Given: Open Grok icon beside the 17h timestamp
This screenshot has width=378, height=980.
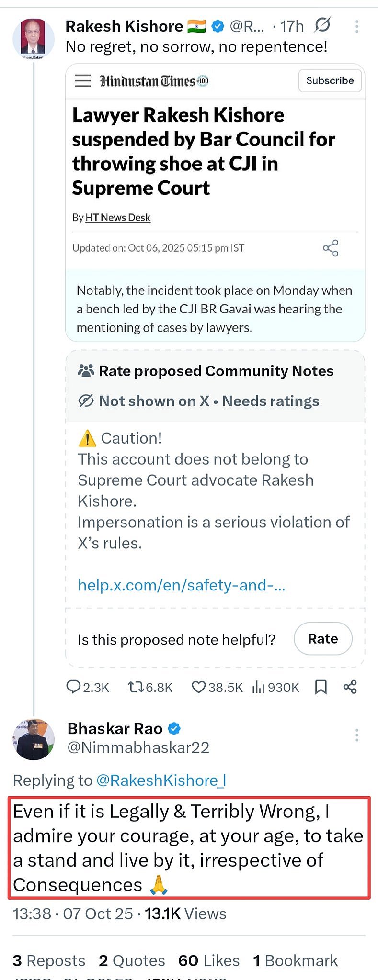Looking at the screenshot, I should [322, 25].
